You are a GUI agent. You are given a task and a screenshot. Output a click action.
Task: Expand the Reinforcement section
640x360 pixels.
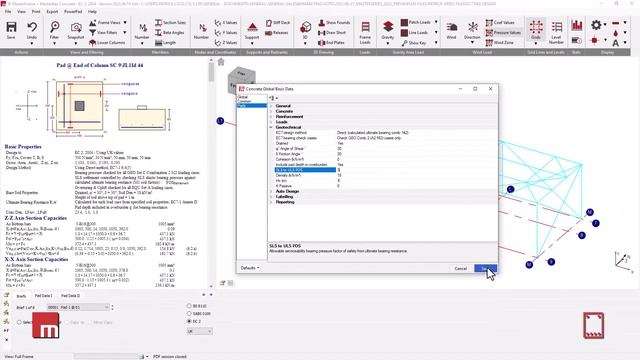(271, 117)
